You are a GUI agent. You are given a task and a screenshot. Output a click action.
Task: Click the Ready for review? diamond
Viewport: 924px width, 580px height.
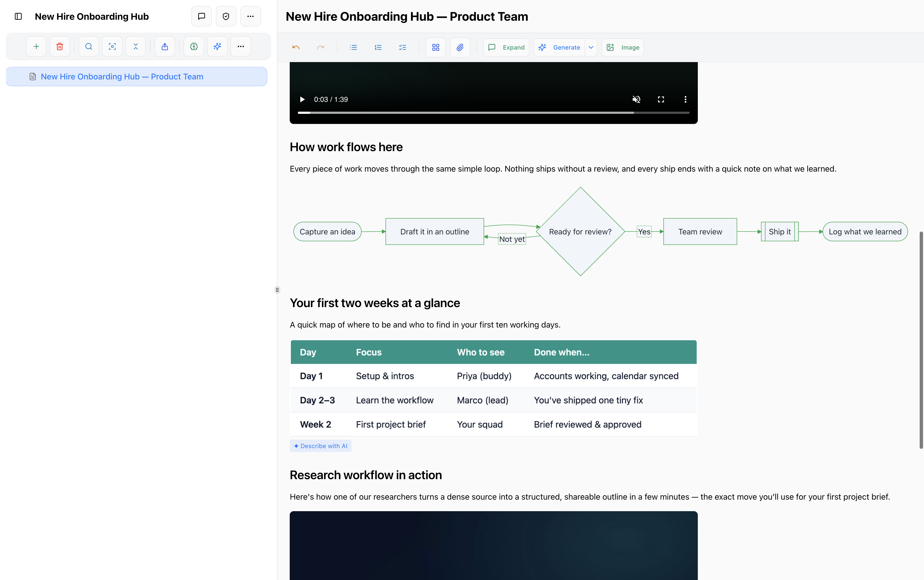[580, 231]
